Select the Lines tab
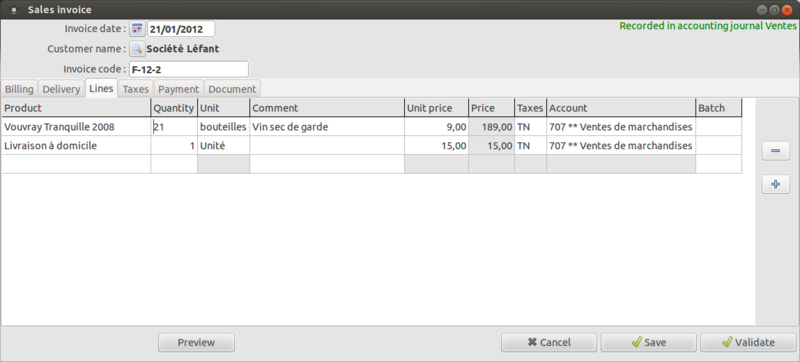 pyautogui.click(x=101, y=88)
